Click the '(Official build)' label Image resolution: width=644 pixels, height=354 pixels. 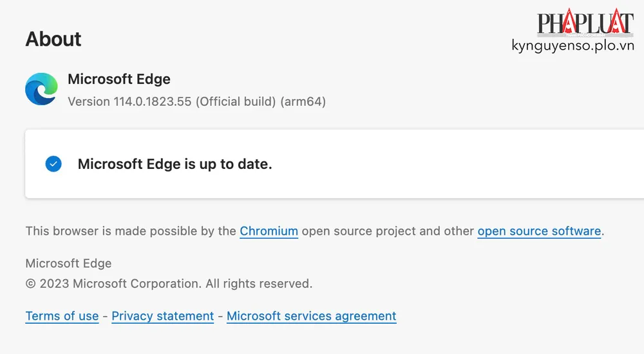(236, 102)
